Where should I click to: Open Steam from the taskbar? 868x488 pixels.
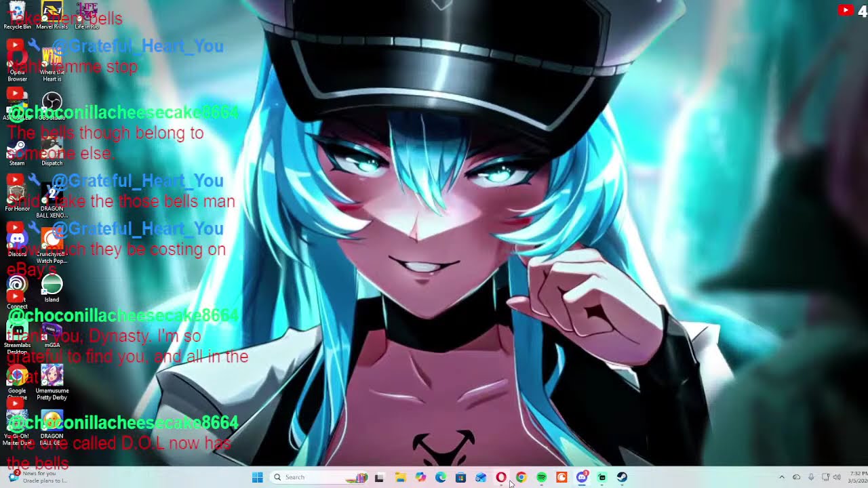coord(622,477)
